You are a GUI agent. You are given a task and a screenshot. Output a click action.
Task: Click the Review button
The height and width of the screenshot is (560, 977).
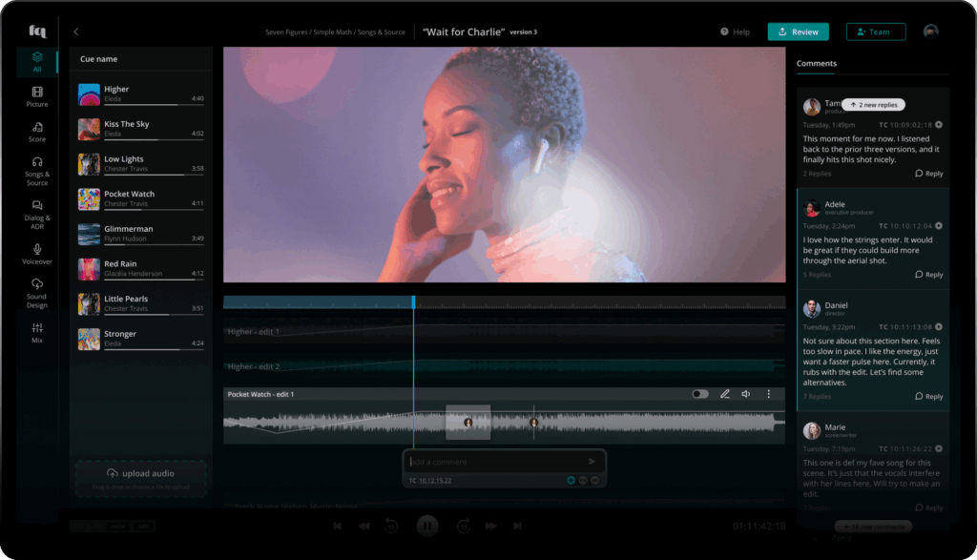[798, 31]
